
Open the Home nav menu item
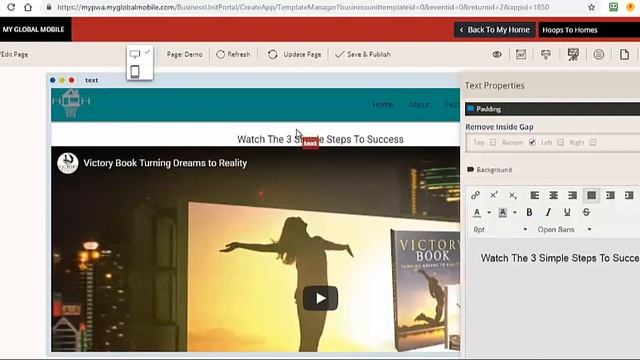pos(382,105)
